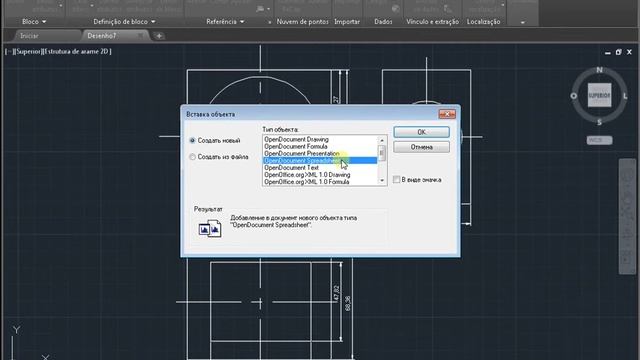Viewport: 640px width, 360px height.
Task: Select OpenOffice.org XML 1.0 Drawing entry
Action: pyautogui.click(x=320, y=175)
